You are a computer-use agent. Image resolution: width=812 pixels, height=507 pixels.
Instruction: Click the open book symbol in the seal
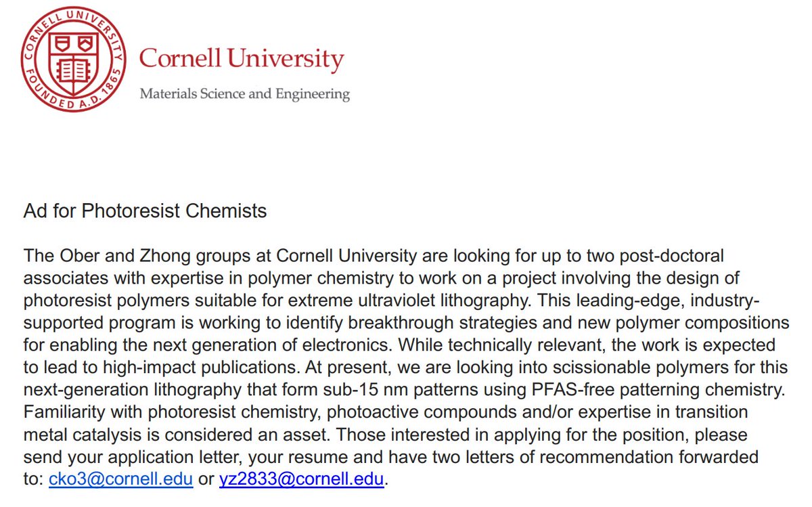click(x=72, y=68)
